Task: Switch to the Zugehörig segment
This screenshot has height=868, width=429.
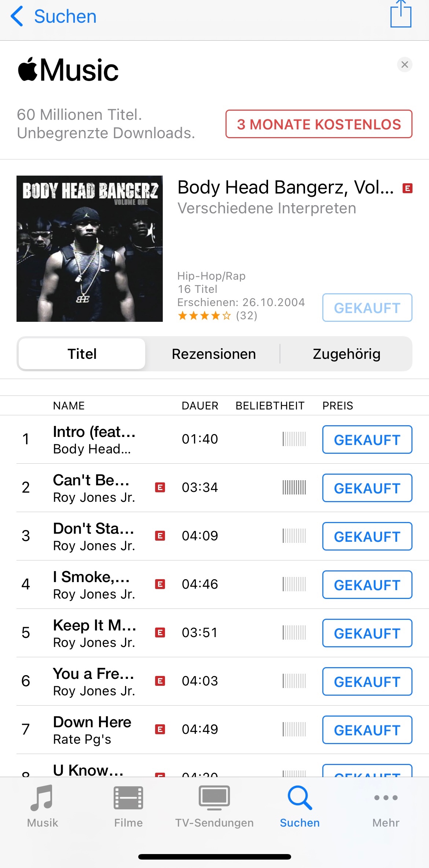Action: pyautogui.click(x=346, y=354)
